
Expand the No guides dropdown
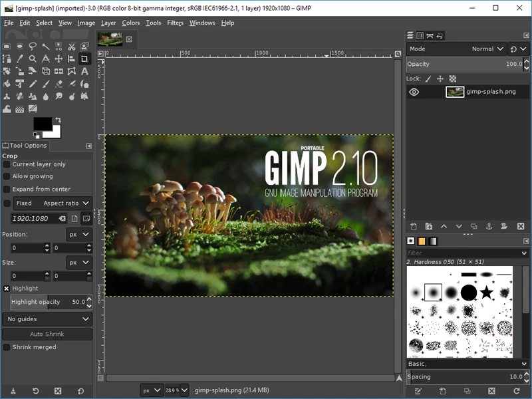[x=47, y=319]
